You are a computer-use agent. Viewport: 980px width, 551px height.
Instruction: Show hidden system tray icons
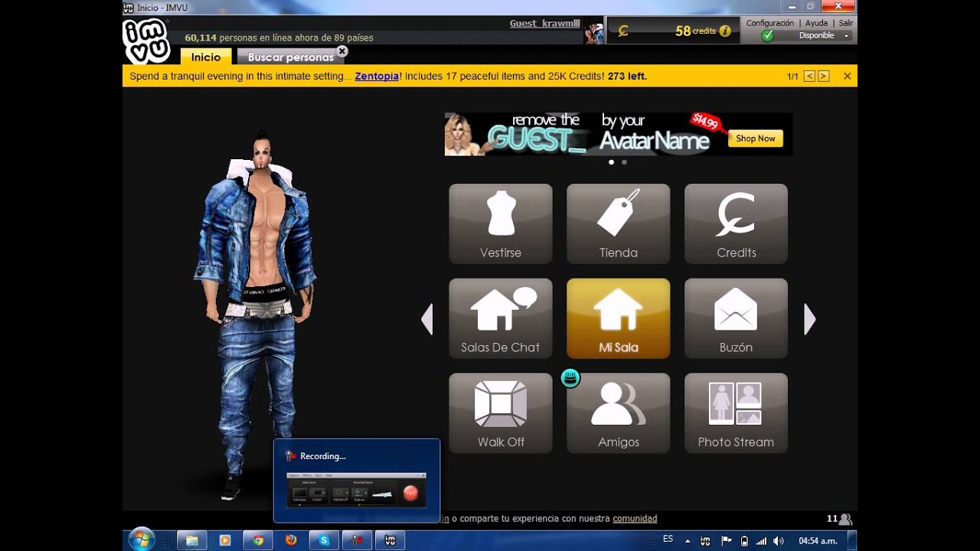[x=688, y=541]
